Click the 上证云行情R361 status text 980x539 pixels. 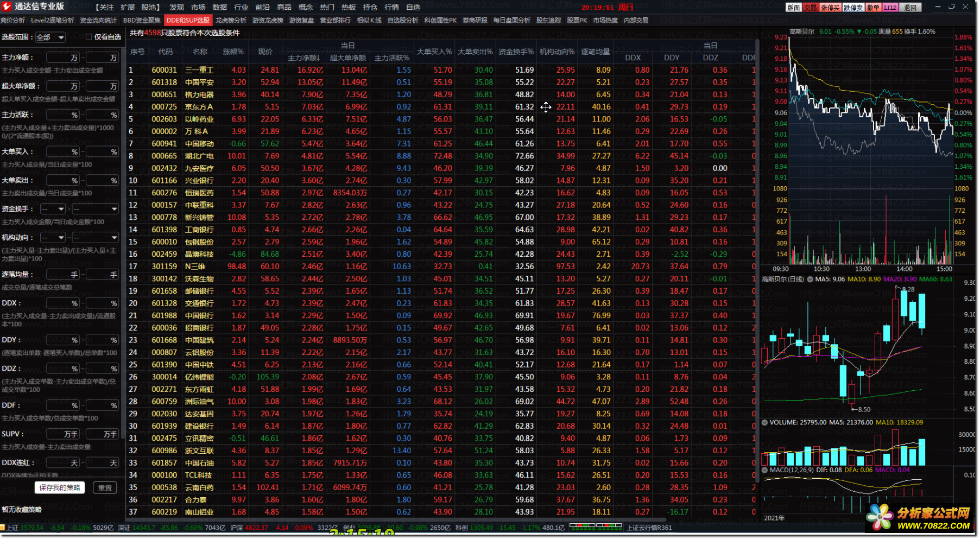649,528
